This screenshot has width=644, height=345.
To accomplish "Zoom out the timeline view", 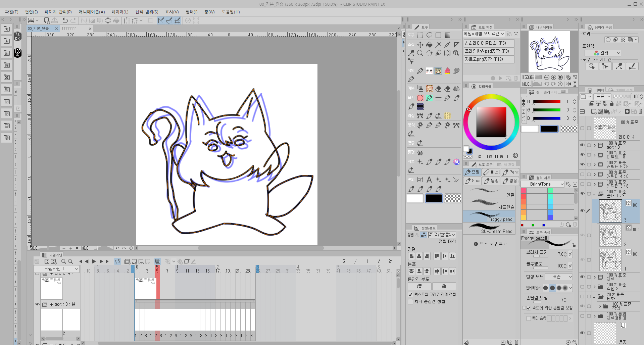I will (x=63, y=261).
